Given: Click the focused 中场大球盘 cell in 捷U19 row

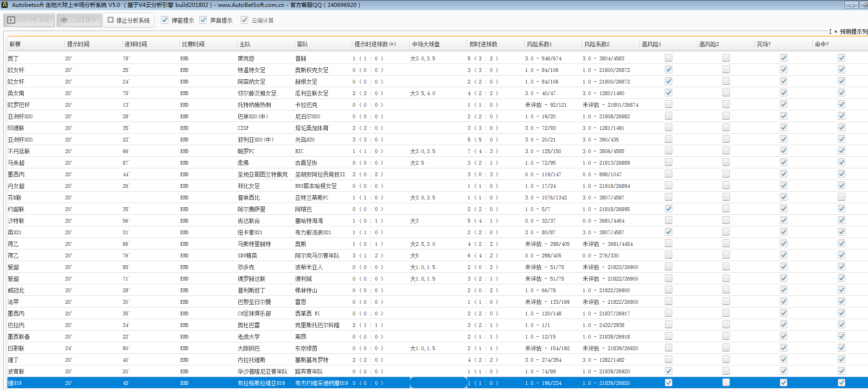Looking at the screenshot, I should click(x=438, y=383).
